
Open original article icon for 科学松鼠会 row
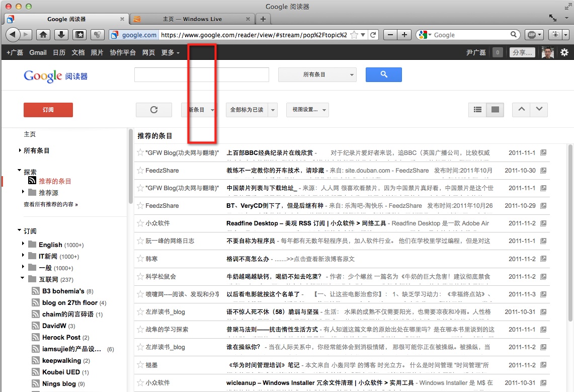click(x=543, y=276)
